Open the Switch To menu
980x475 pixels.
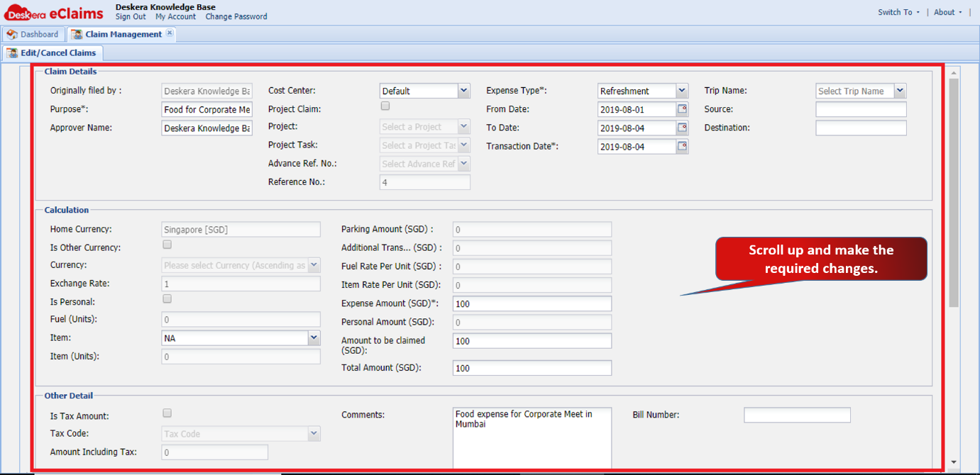tap(898, 12)
